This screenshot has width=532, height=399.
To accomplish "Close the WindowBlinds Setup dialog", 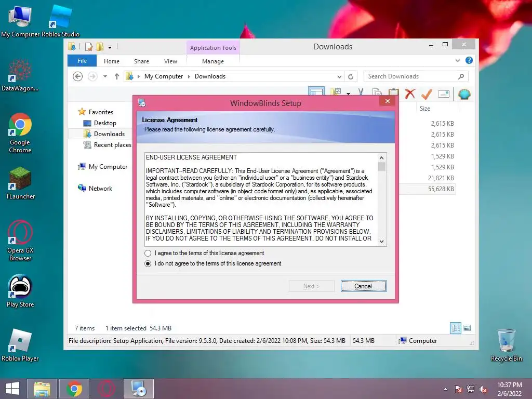I will pyautogui.click(x=388, y=101).
